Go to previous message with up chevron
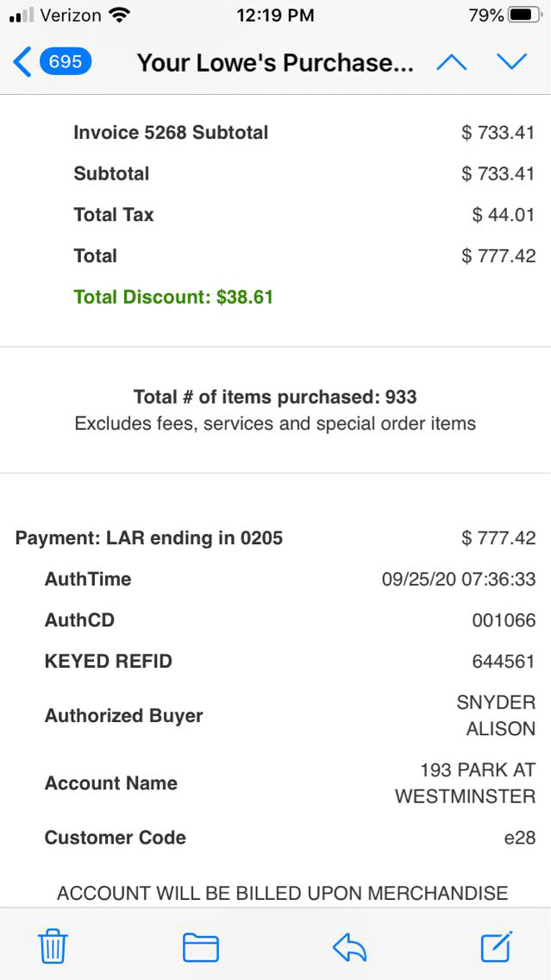 click(452, 62)
